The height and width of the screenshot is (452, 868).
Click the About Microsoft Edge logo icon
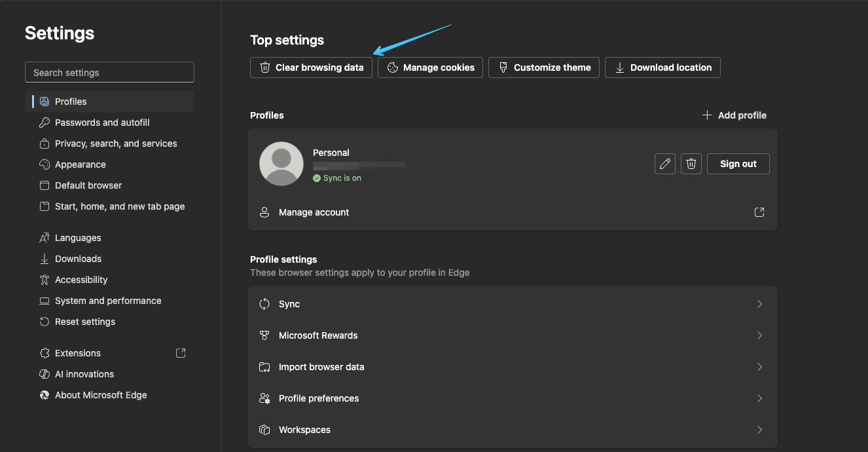45,395
